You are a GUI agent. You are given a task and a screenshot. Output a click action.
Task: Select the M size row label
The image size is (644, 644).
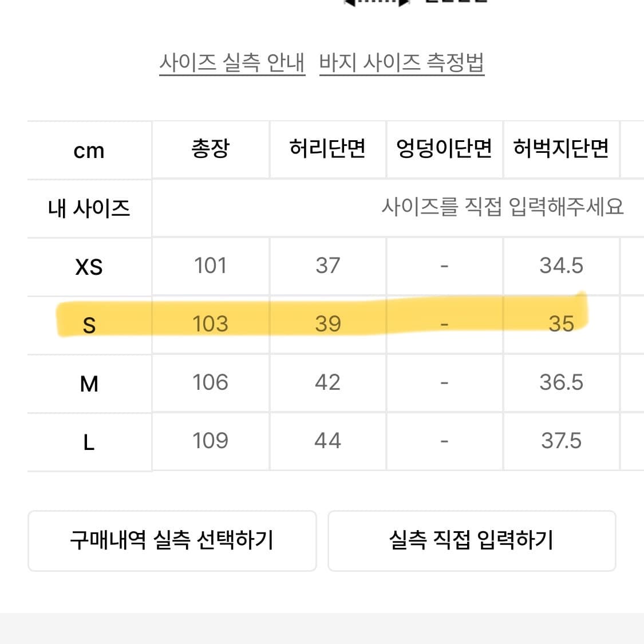(89, 384)
